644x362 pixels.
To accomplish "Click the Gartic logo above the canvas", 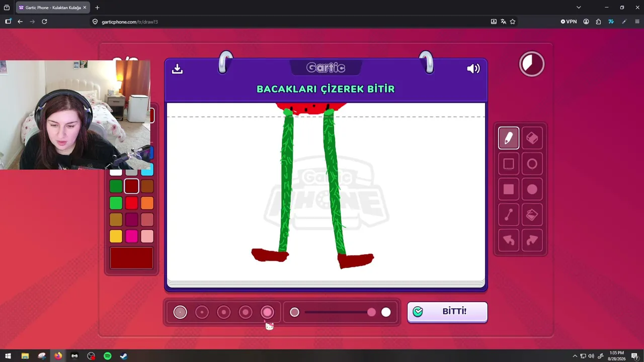I will click(x=326, y=68).
